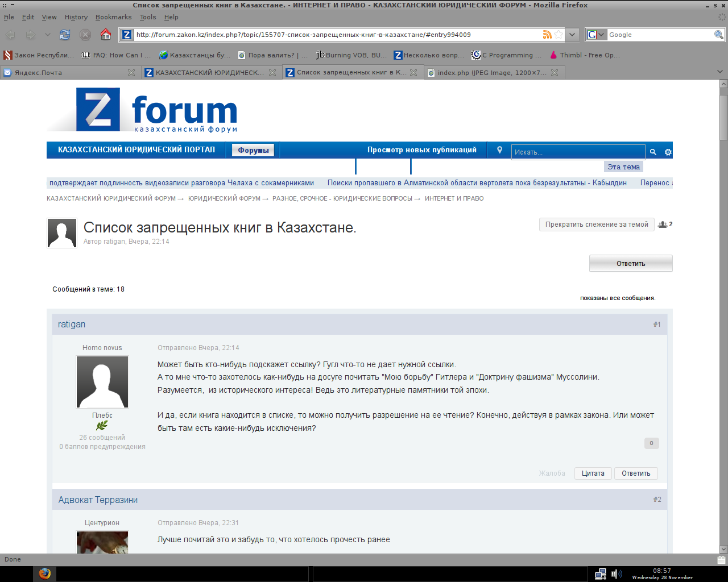Viewport: 728px width, 582px height.
Task: Open advanced search gear icon
Action: click(x=668, y=152)
